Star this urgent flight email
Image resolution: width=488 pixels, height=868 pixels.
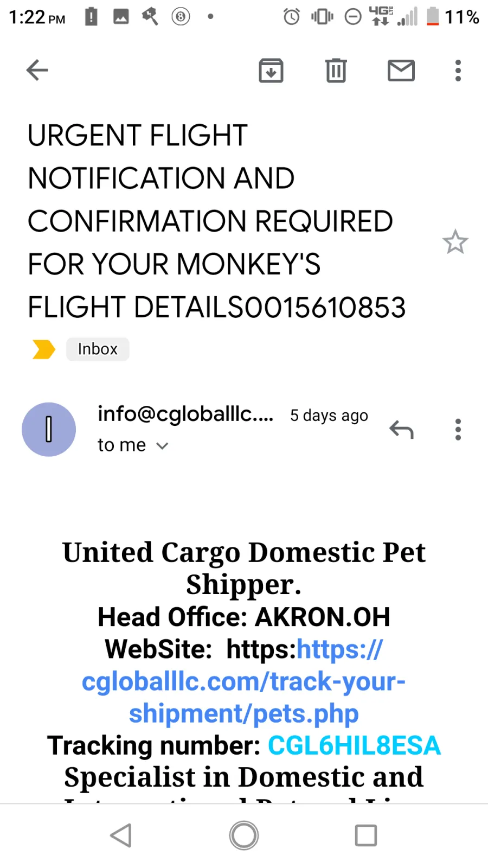(455, 242)
